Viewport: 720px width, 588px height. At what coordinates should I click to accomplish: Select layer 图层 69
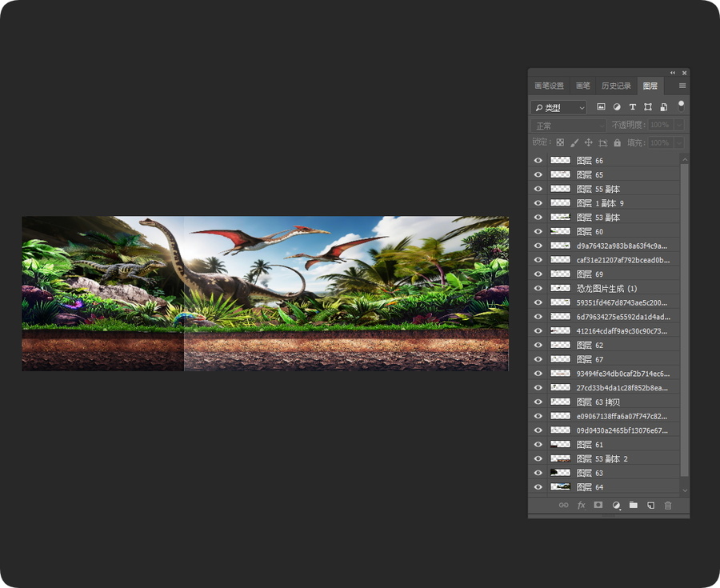[604, 274]
